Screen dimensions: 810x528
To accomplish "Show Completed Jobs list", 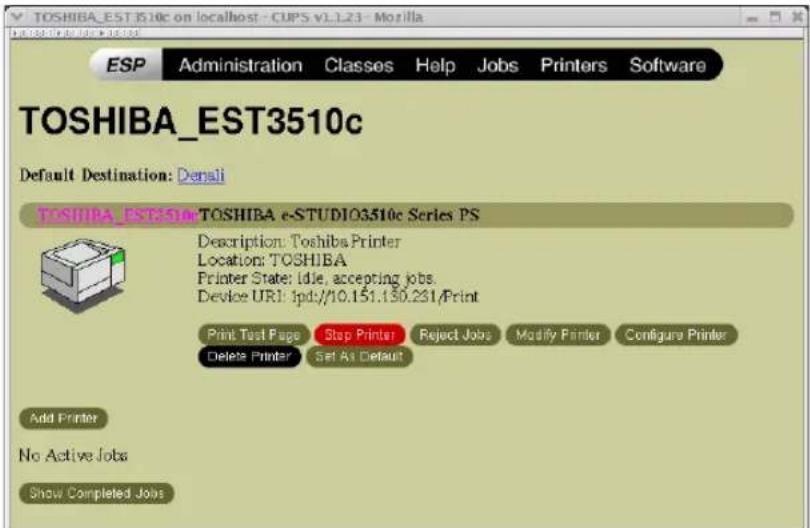I will coord(97,493).
